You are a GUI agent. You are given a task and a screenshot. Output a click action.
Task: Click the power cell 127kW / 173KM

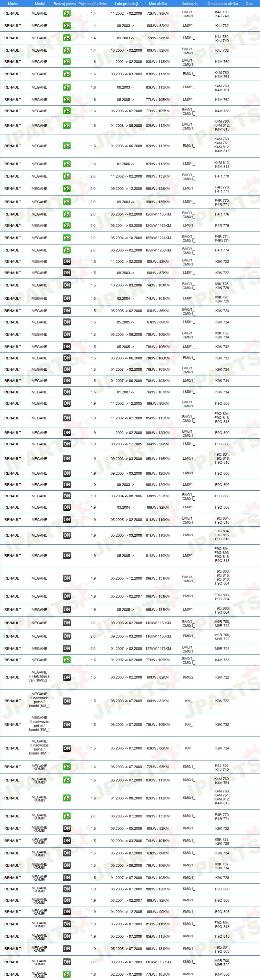[x=158, y=649]
